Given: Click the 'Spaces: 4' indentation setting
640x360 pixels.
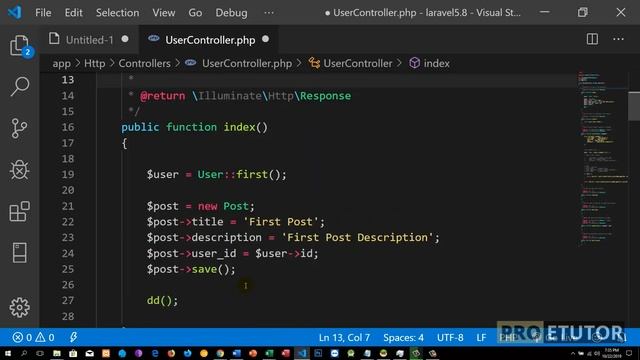Looking at the screenshot, I should pos(403,338).
